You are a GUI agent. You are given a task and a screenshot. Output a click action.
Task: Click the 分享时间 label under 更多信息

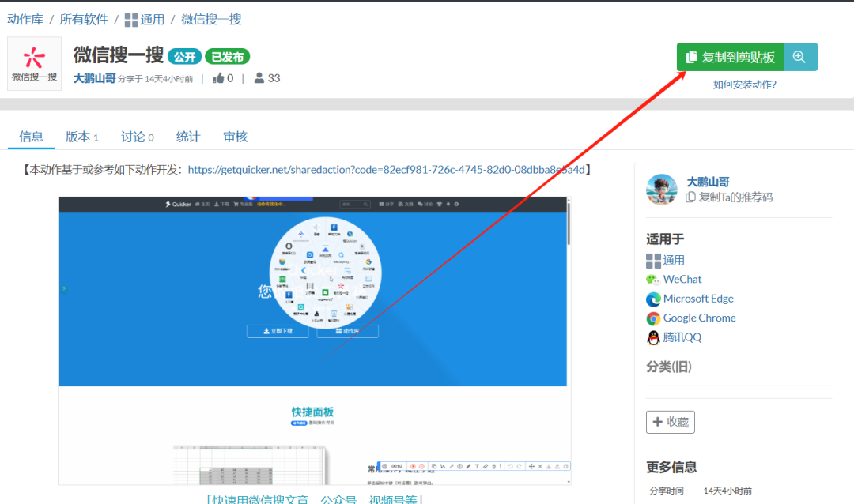tap(667, 491)
